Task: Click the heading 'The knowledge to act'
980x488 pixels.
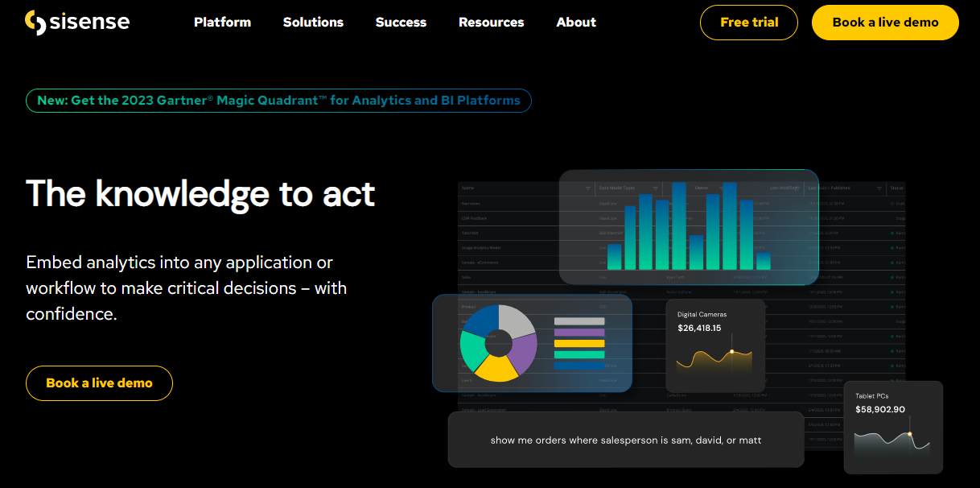Action: (x=200, y=193)
